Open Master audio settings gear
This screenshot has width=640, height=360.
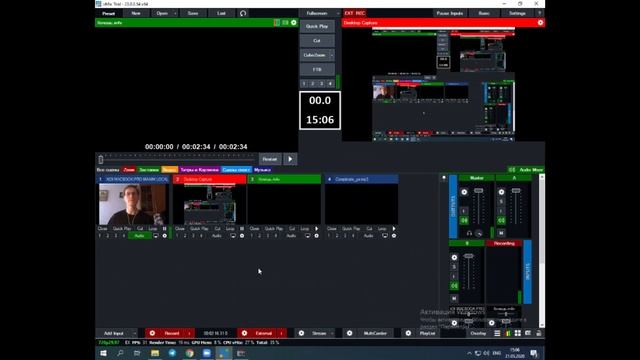pos(464,192)
